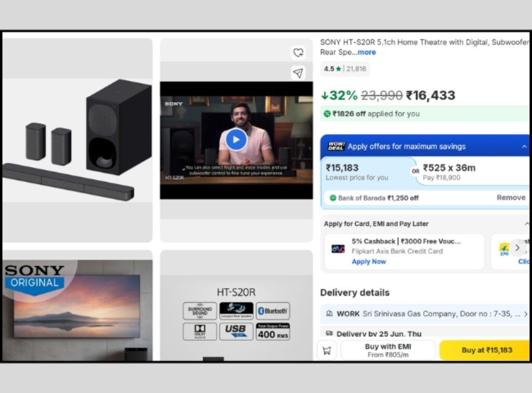Open the Sony Original TV image
The height and width of the screenshot is (393, 532).
[x=77, y=306]
